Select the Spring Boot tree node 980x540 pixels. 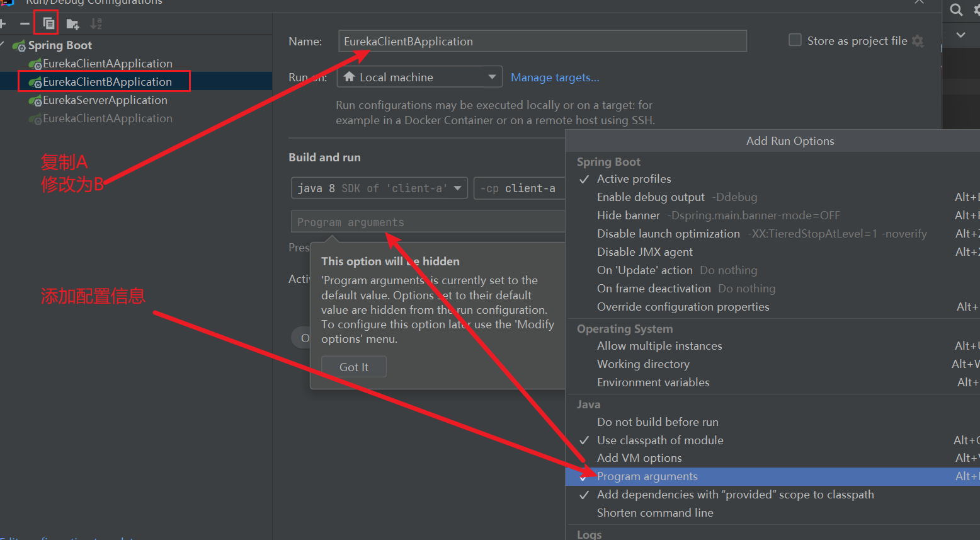click(60, 45)
